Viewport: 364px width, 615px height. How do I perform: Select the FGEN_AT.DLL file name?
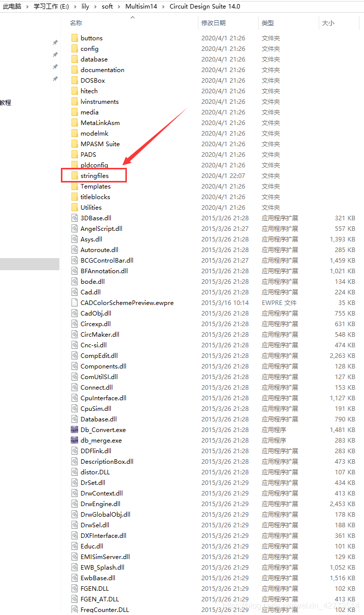pyautogui.click(x=100, y=599)
